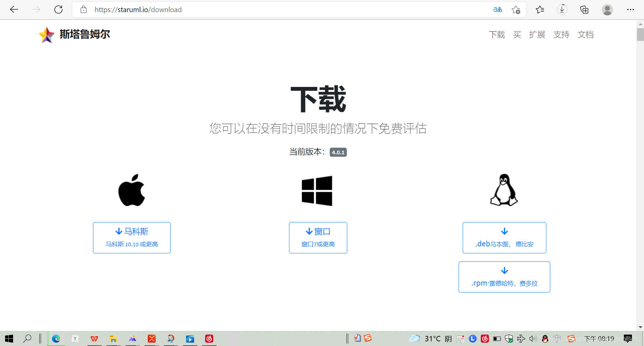Open File Explorer from the taskbar
The width and height of the screenshot is (644, 346).
point(113,339)
